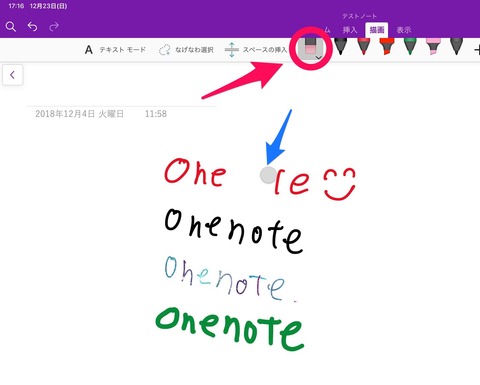Screen dimensions: 480x385
Task: Tap the page time 11:58
Action: click(x=156, y=114)
